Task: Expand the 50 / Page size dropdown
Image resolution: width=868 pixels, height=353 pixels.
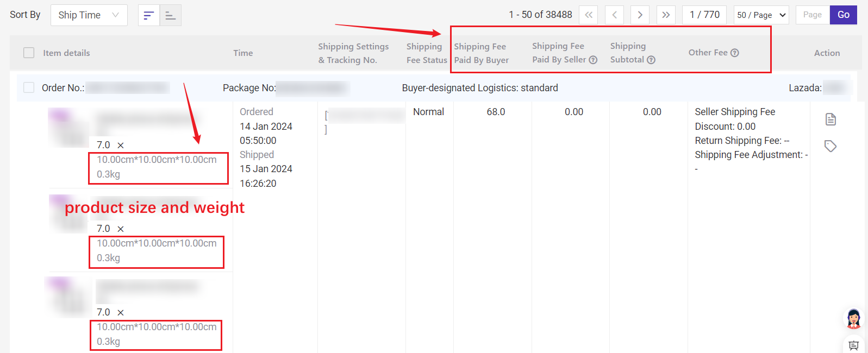Action: [x=761, y=15]
